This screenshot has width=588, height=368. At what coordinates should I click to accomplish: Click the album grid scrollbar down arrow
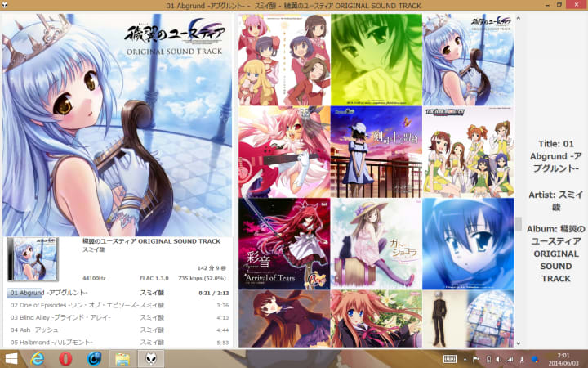[519, 343]
